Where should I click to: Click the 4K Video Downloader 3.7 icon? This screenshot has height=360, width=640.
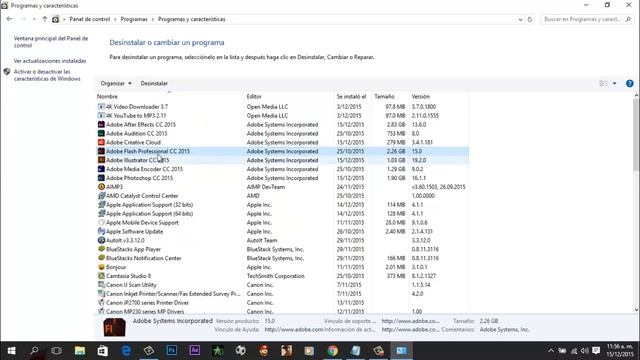(x=101, y=107)
